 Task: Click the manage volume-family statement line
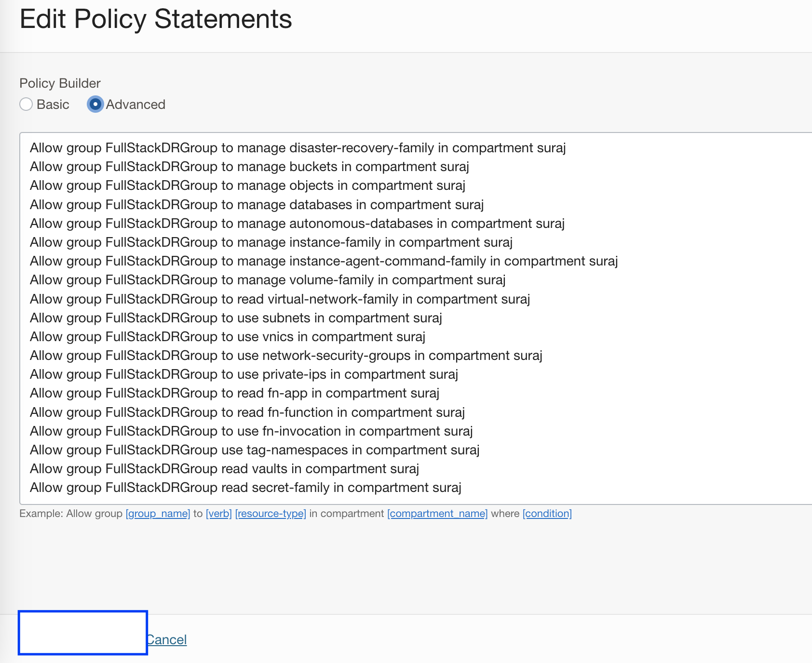[x=268, y=280]
